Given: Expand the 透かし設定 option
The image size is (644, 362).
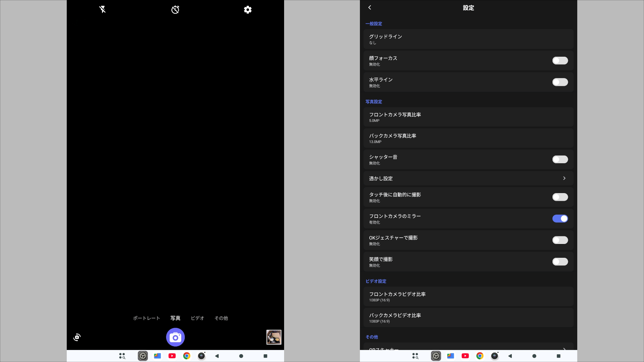Looking at the screenshot, I should [x=468, y=178].
